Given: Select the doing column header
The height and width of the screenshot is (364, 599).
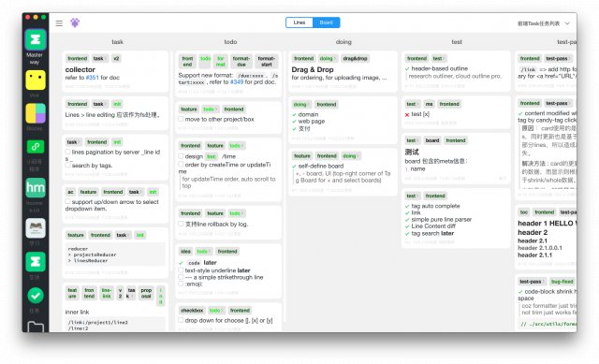Looking at the screenshot, I should (x=343, y=41).
